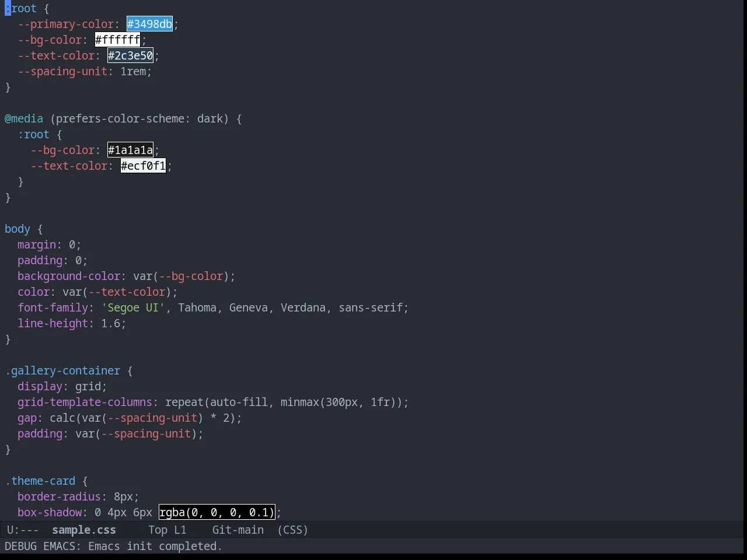
Task: Click the L1 line number indicator
Action: click(x=180, y=530)
